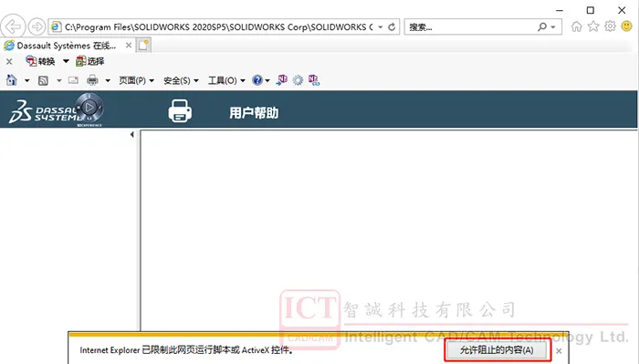Open the favorites star icon
Viewport: 639px width, 364px height.
point(593,26)
